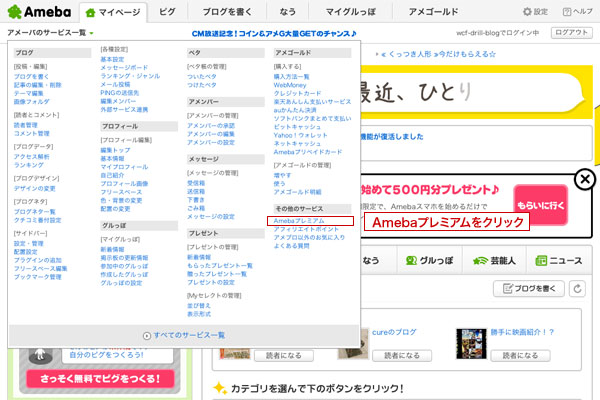Open ブックマーク管理 link

(x=38, y=277)
